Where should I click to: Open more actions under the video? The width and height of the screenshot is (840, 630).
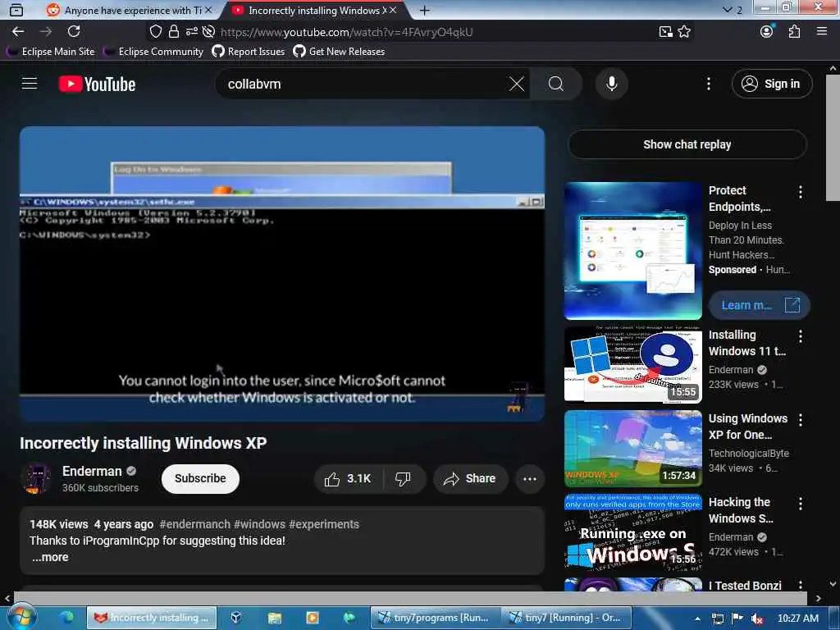(529, 478)
